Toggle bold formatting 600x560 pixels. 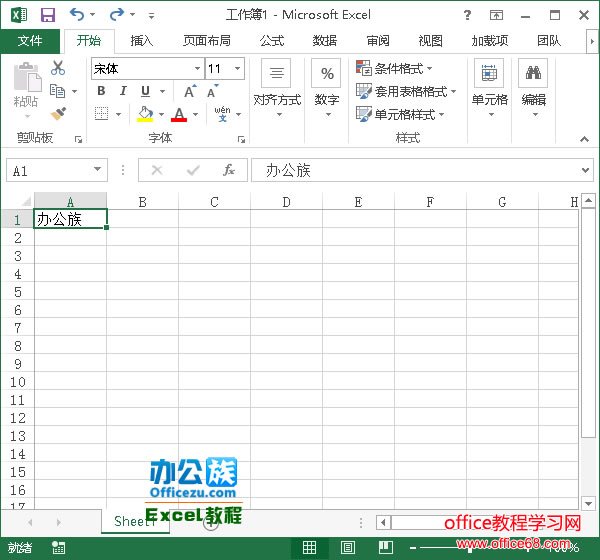pos(101,92)
